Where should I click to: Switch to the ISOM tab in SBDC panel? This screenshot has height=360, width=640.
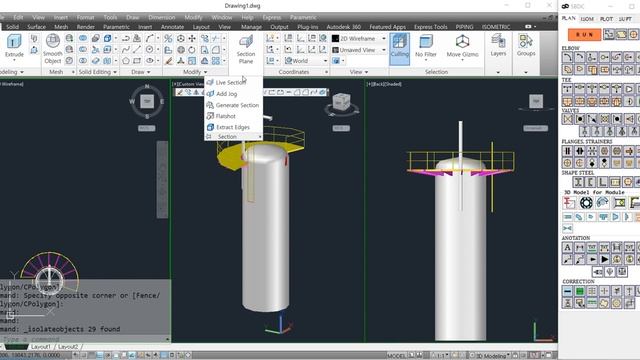click(x=587, y=19)
